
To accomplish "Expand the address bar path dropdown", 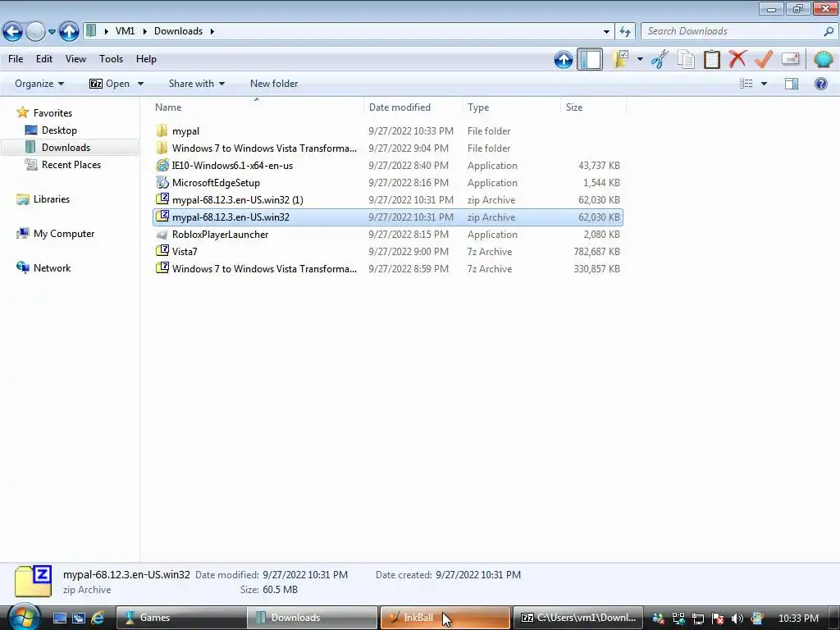I will (x=606, y=32).
